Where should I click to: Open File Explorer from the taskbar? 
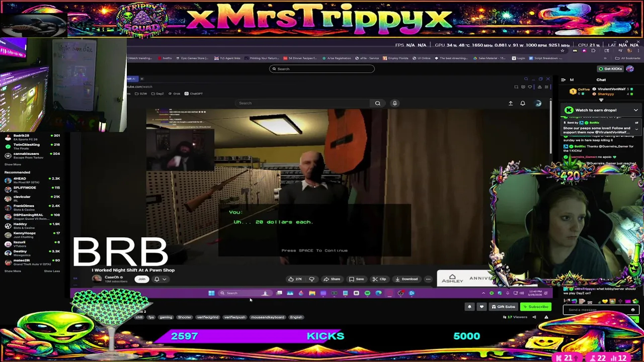pyautogui.click(x=312, y=293)
